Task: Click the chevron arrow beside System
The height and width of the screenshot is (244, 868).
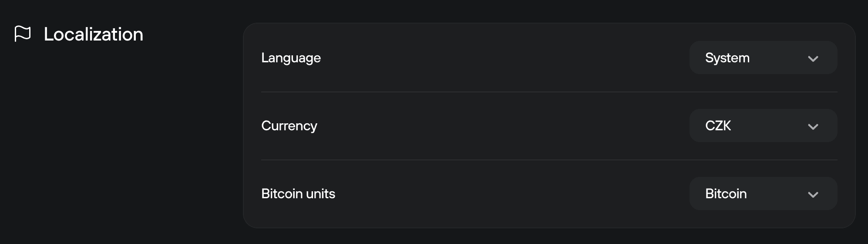Action: pos(813,59)
